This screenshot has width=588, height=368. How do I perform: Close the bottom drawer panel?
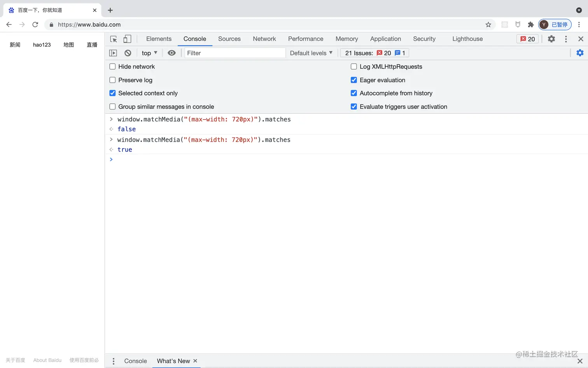(x=580, y=361)
